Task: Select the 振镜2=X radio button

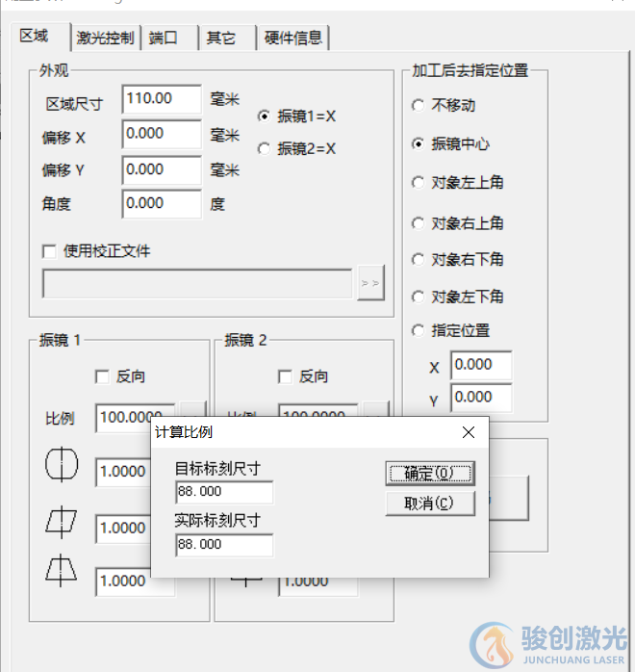Action: tap(264, 149)
